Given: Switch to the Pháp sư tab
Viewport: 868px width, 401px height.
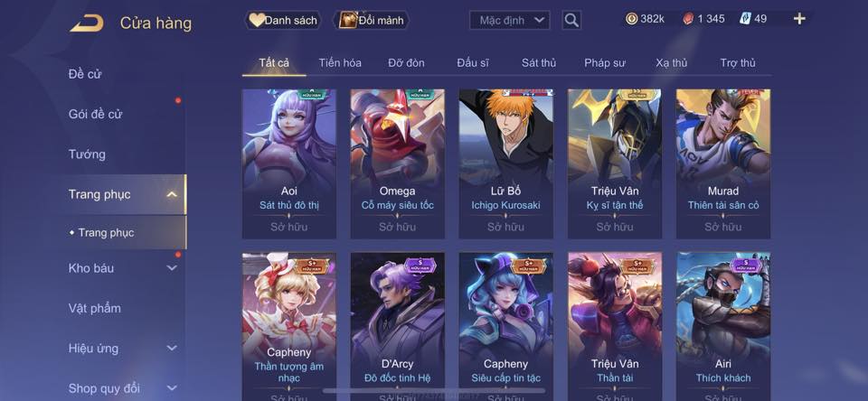Looking at the screenshot, I should coord(605,63).
